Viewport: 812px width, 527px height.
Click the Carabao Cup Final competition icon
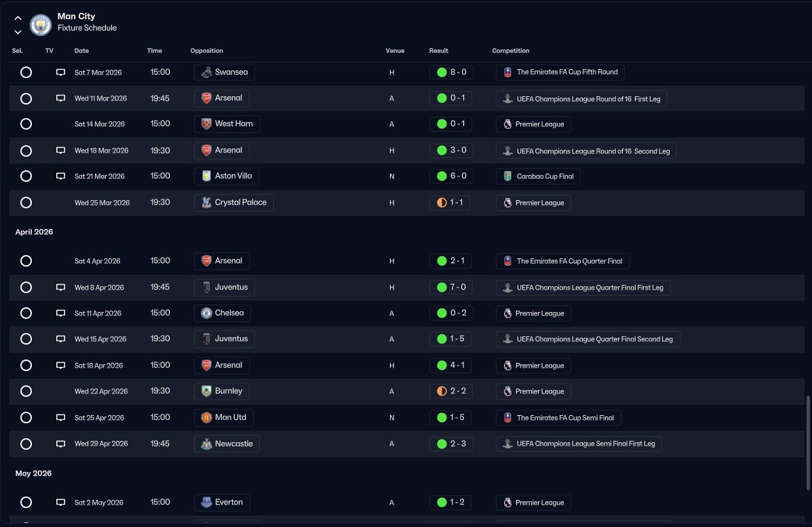(507, 176)
